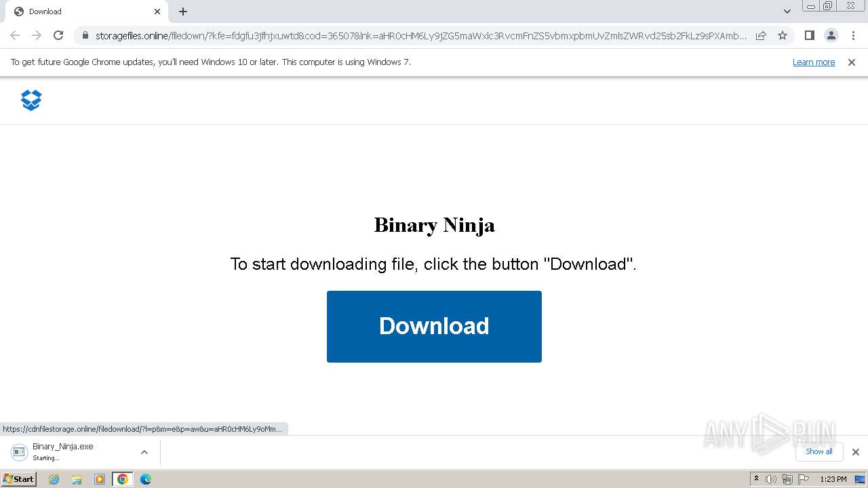The width and height of the screenshot is (868, 488).
Task: Restore down the Chrome window
Action: (x=828, y=6)
